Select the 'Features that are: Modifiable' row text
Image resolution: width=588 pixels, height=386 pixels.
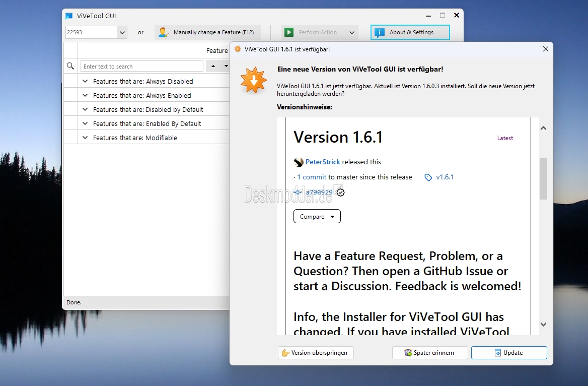[135, 138]
